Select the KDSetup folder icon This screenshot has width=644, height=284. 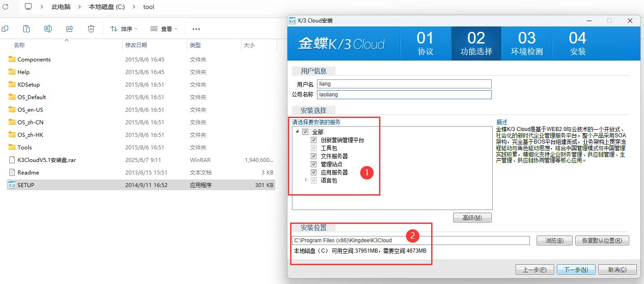[12, 84]
